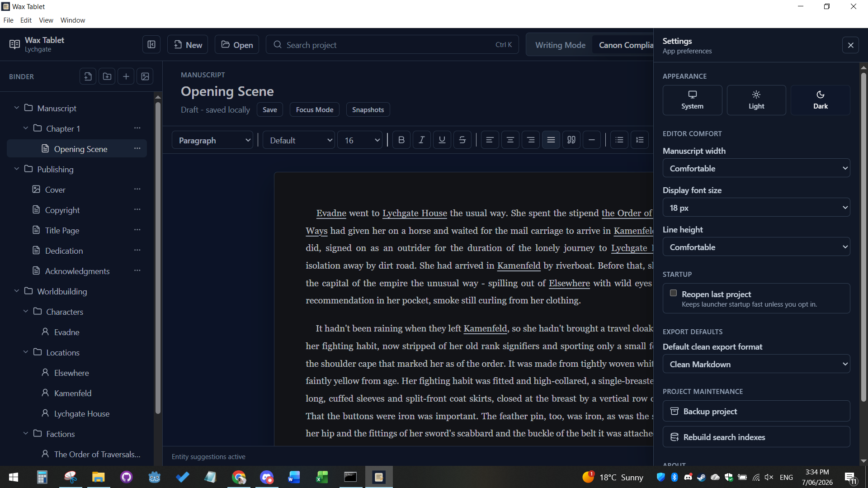The height and width of the screenshot is (488, 868).
Task: Collapse the Worldbuilding folder
Action: 17,291
